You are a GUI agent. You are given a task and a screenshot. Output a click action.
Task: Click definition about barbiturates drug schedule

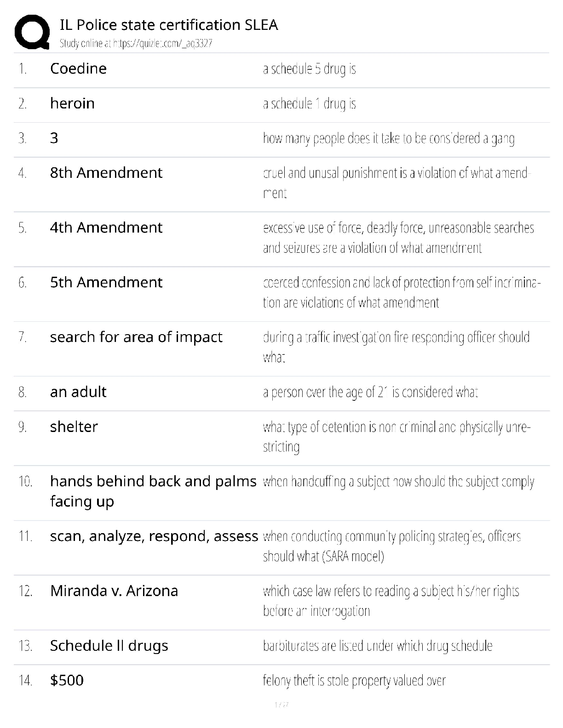pyautogui.click(x=378, y=646)
